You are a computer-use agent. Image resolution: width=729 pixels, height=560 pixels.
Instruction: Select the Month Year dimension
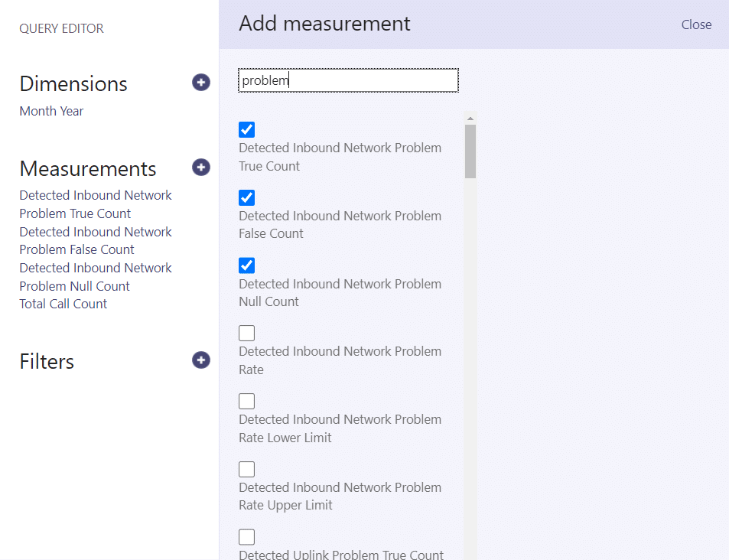pos(51,111)
